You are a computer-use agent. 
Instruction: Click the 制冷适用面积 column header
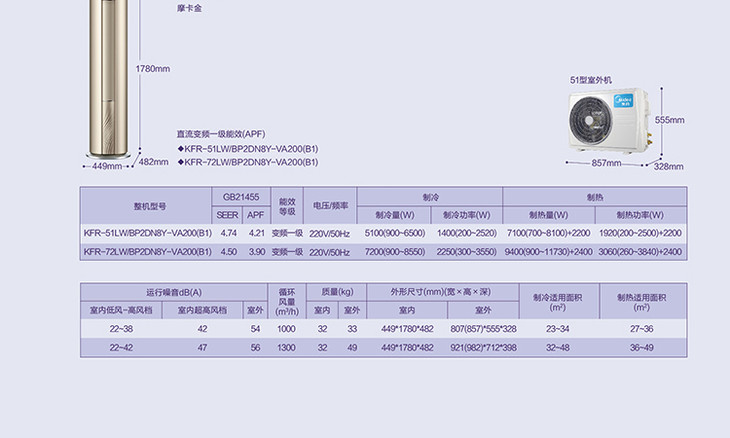click(x=558, y=301)
